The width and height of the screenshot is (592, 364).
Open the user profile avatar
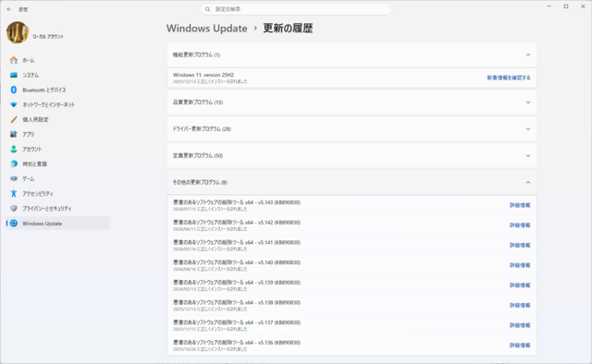click(18, 32)
